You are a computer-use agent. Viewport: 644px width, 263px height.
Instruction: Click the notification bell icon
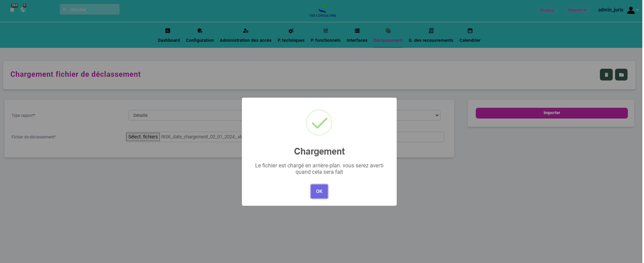click(x=12, y=9)
